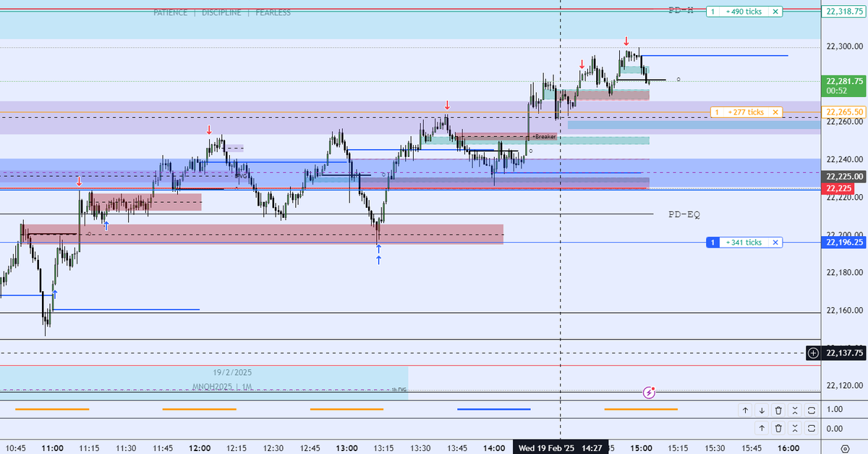This screenshot has width=868, height=454.
Task: Click the 10:45 time axis label
Action: (15, 448)
